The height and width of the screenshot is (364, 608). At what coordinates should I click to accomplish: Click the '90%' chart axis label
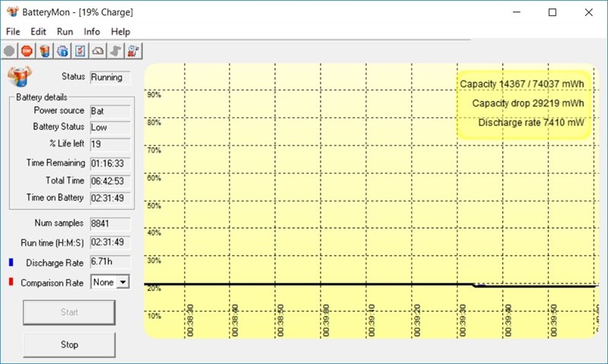[x=154, y=95]
